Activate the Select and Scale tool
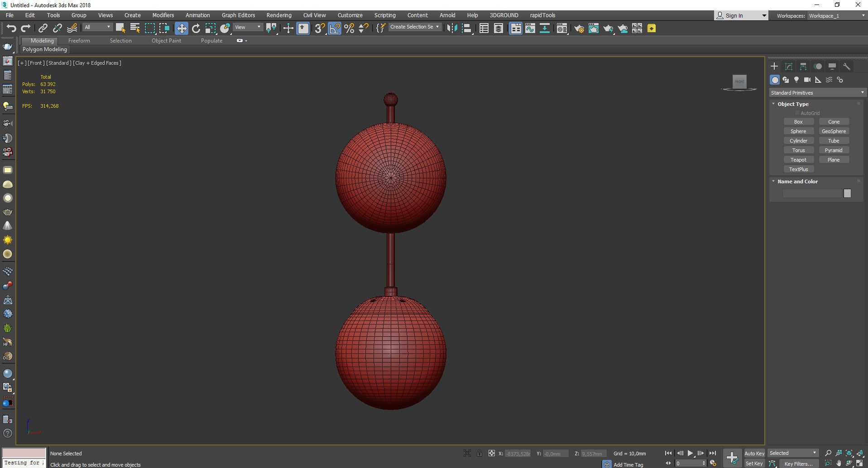 point(210,29)
